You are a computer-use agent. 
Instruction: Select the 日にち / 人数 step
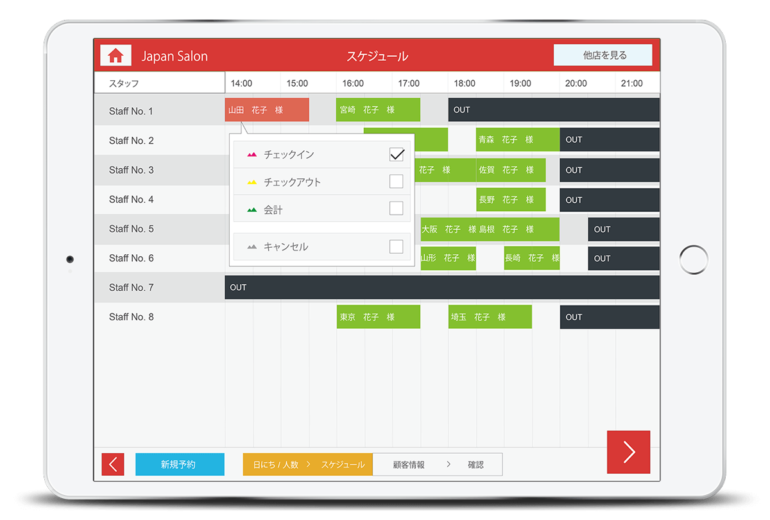click(276, 465)
